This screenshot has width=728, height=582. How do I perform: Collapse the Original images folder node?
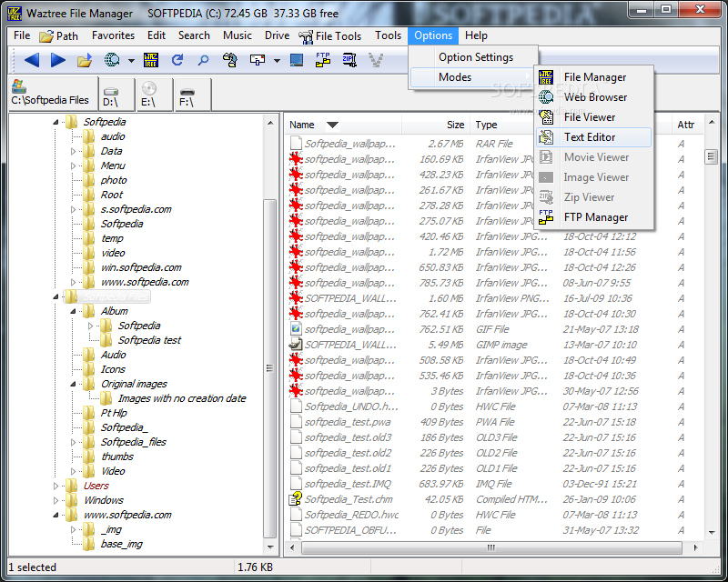click(x=73, y=385)
